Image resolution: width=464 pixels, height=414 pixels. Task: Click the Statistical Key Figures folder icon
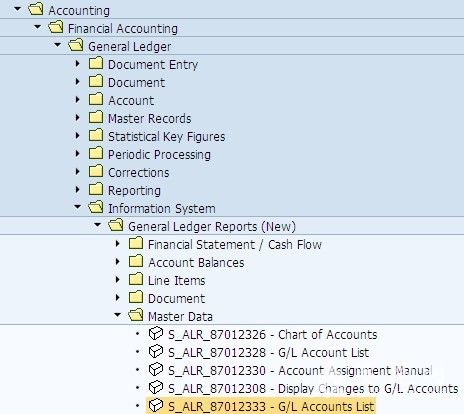pos(96,135)
